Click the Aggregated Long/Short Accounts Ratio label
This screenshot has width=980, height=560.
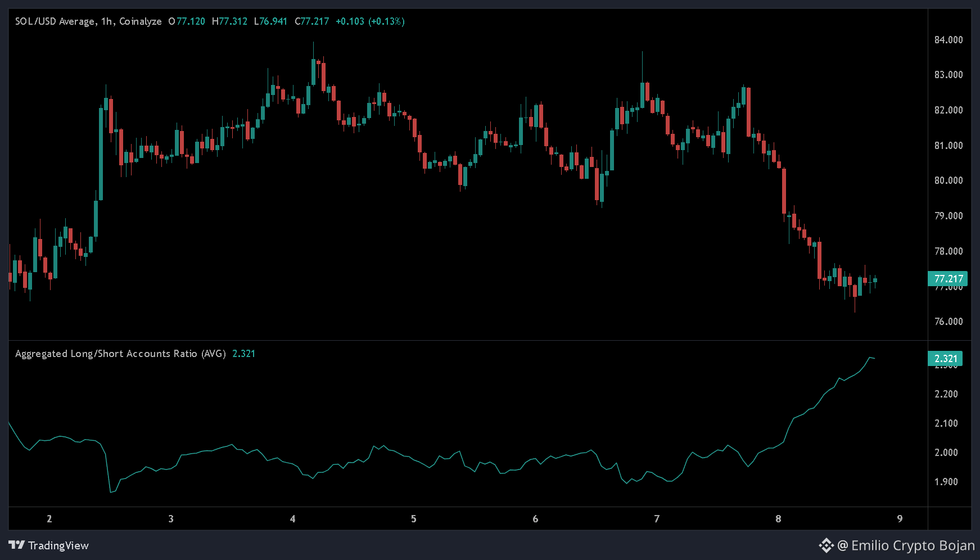point(120,354)
